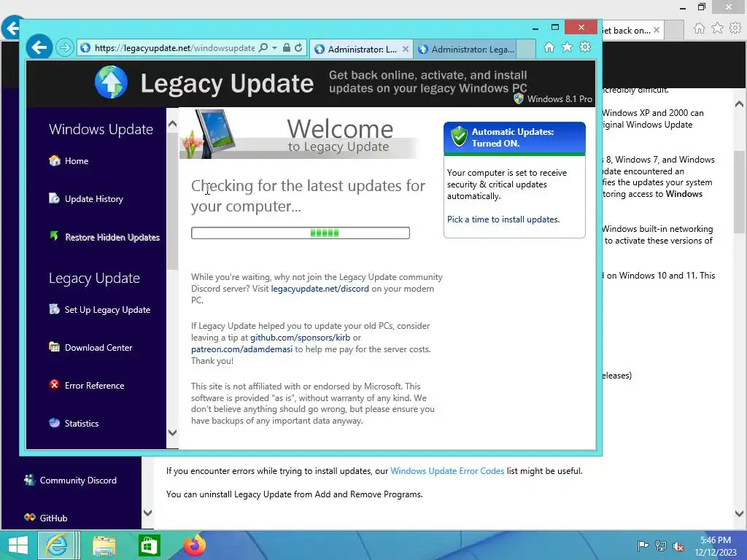This screenshot has width=747, height=560.
Task: Open Download Center
Action: [98, 348]
